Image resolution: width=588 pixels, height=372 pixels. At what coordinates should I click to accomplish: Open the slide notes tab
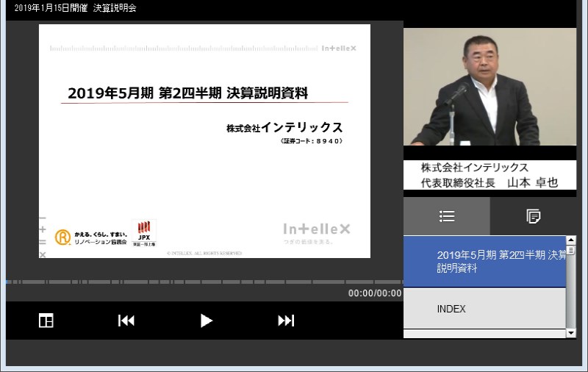(x=533, y=216)
